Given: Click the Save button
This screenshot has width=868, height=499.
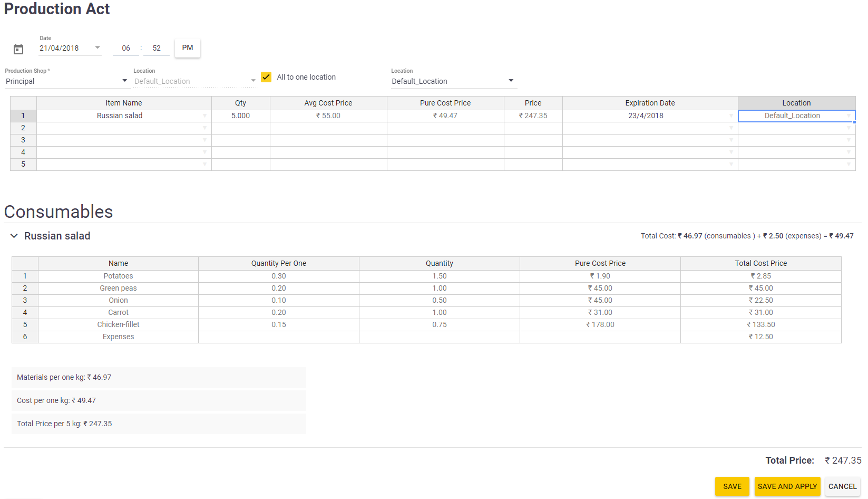Looking at the screenshot, I should (733, 486).
